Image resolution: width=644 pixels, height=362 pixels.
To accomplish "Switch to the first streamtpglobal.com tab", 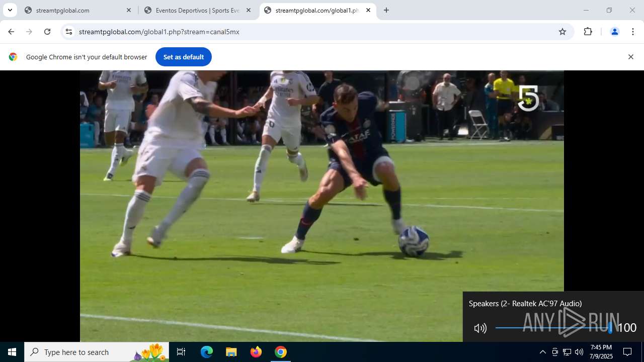I will point(78,10).
